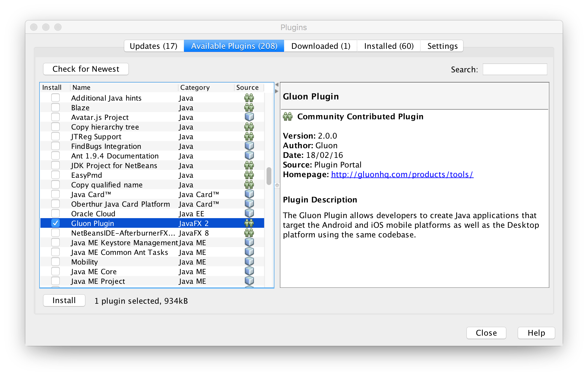This screenshot has width=588, height=376.
Task: Enable the Java ME Core checkbox
Action: (x=55, y=271)
